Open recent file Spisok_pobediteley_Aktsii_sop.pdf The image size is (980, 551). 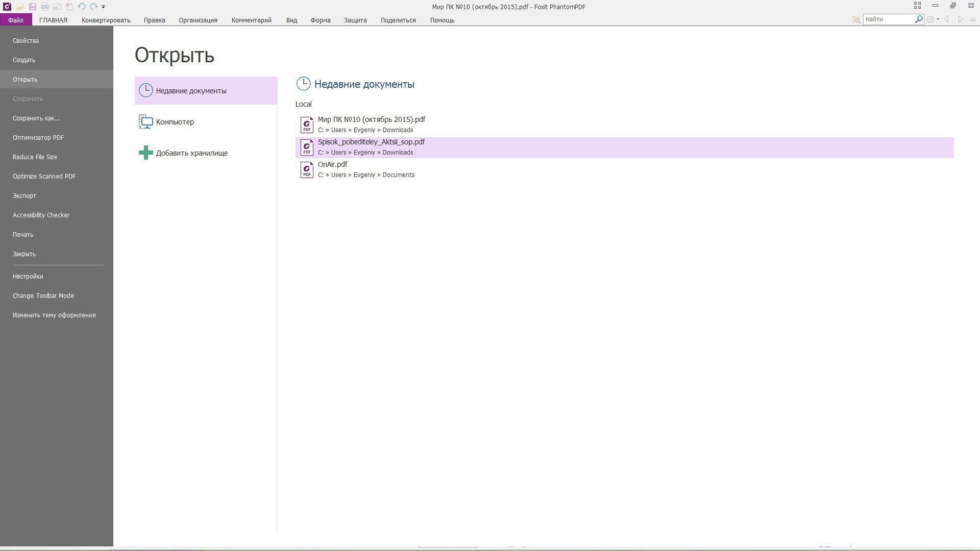click(x=624, y=147)
